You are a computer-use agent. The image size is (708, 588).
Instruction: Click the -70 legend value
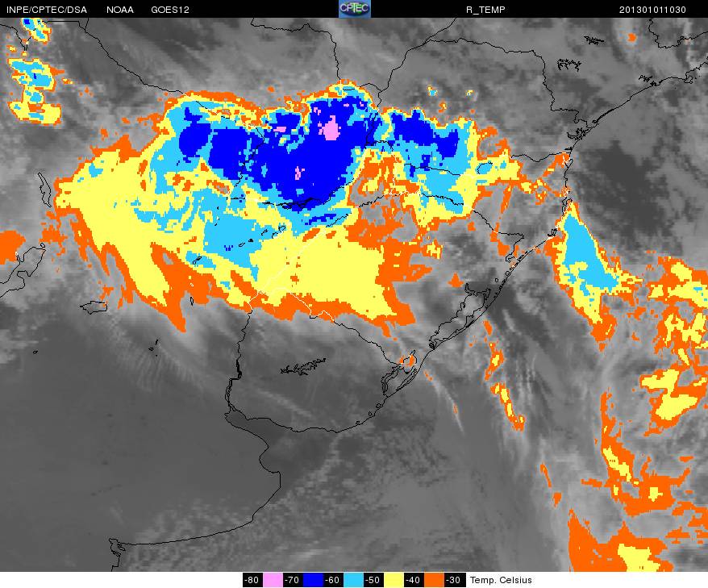point(293,580)
